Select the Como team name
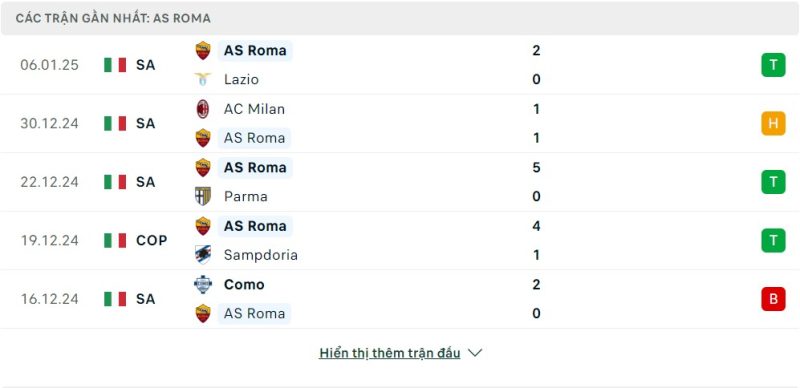Viewport: 800px width, 388px height. [x=244, y=284]
